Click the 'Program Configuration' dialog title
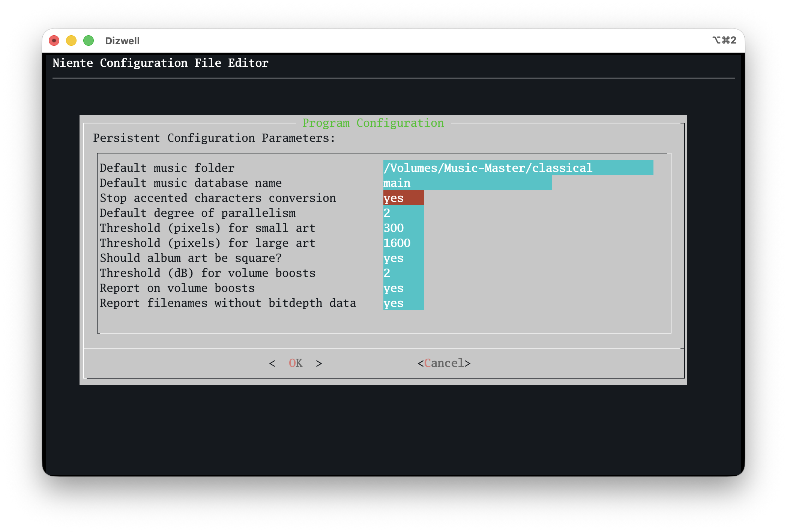This screenshot has width=787, height=532. (374, 123)
